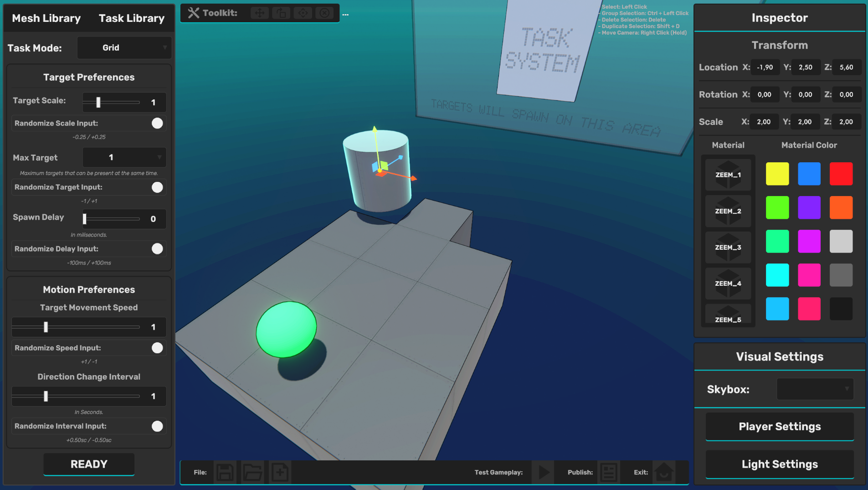Exit using the home icon
The image size is (868, 490).
[664, 472]
